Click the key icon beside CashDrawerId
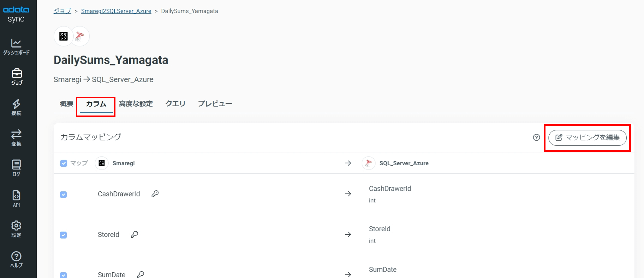This screenshot has height=278, width=644. 155,194
